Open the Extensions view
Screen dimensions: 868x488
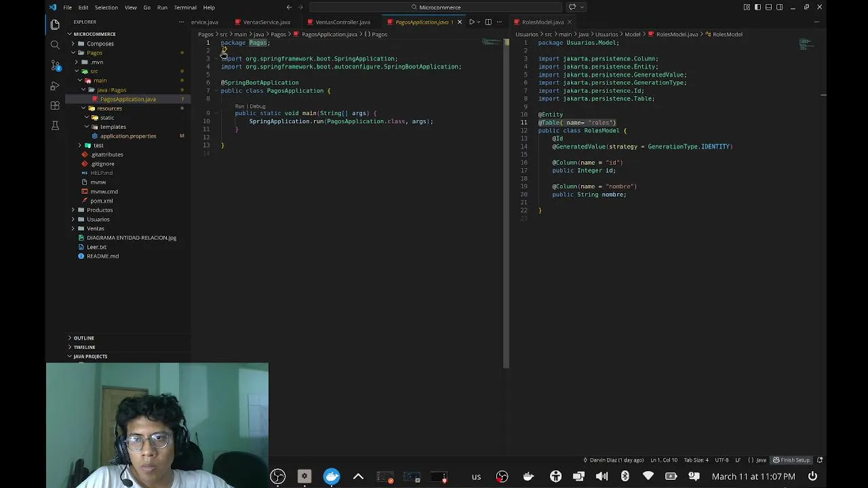[x=55, y=106]
